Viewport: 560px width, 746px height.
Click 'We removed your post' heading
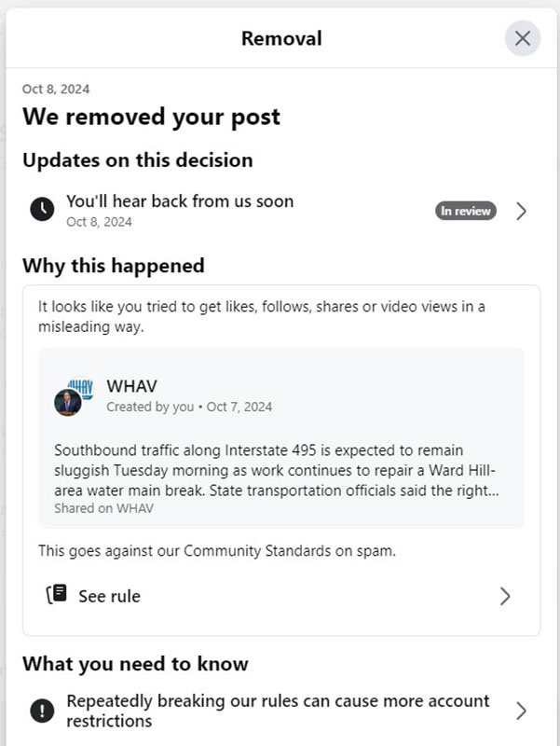click(151, 117)
